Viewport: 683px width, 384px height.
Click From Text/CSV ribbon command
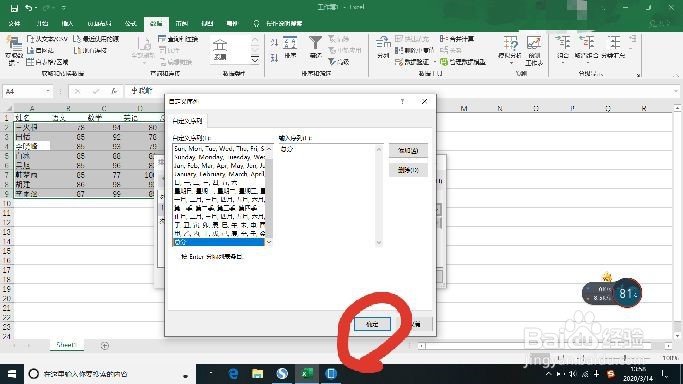coord(47,39)
